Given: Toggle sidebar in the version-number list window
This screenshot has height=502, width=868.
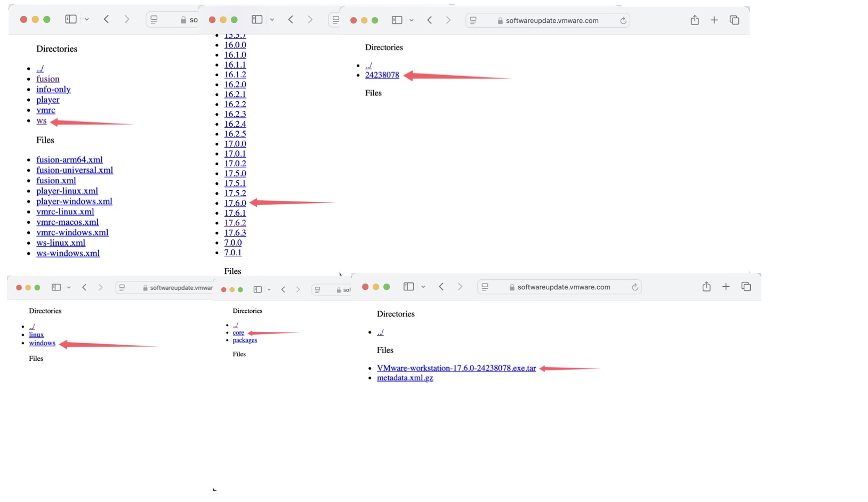Looking at the screenshot, I should (257, 20).
